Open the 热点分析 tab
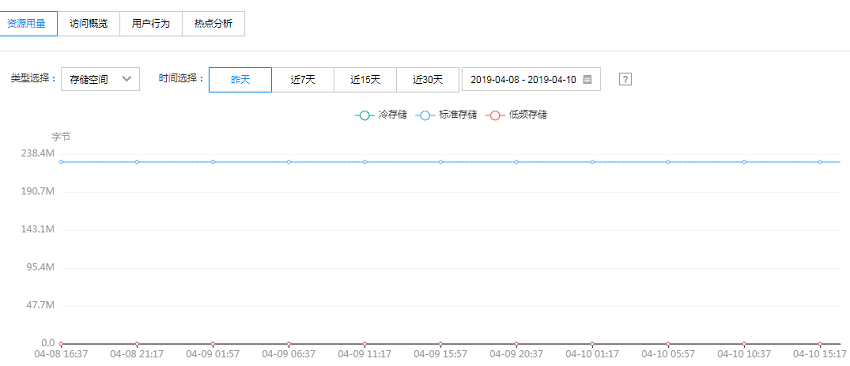Viewport: 850px width, 366px height. [214, 24]
